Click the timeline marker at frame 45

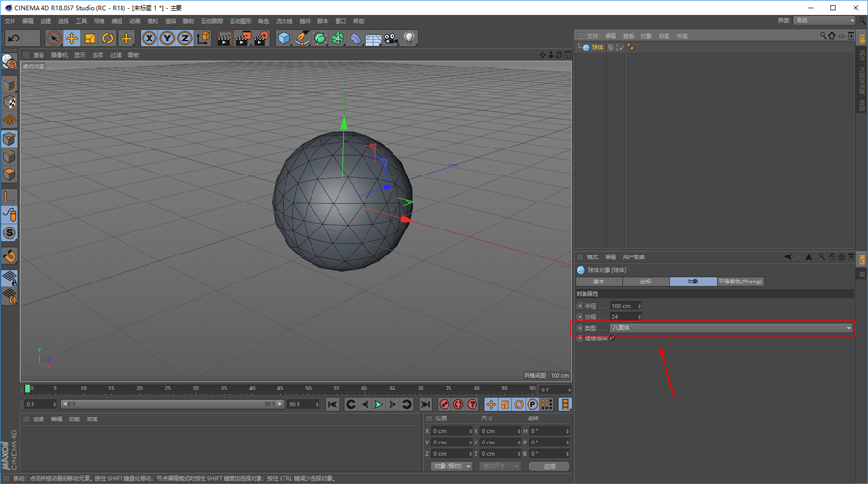[x=280, y=389]
